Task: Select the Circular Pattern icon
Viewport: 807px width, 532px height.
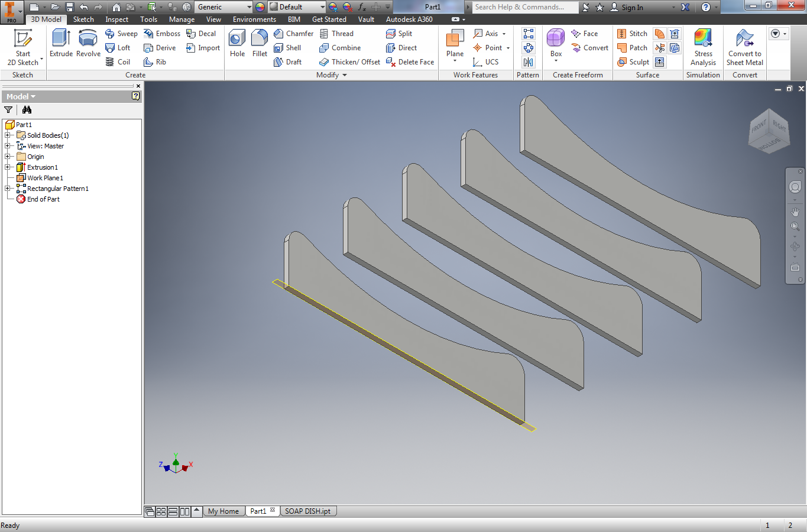Action: click(x=529, y=48)
